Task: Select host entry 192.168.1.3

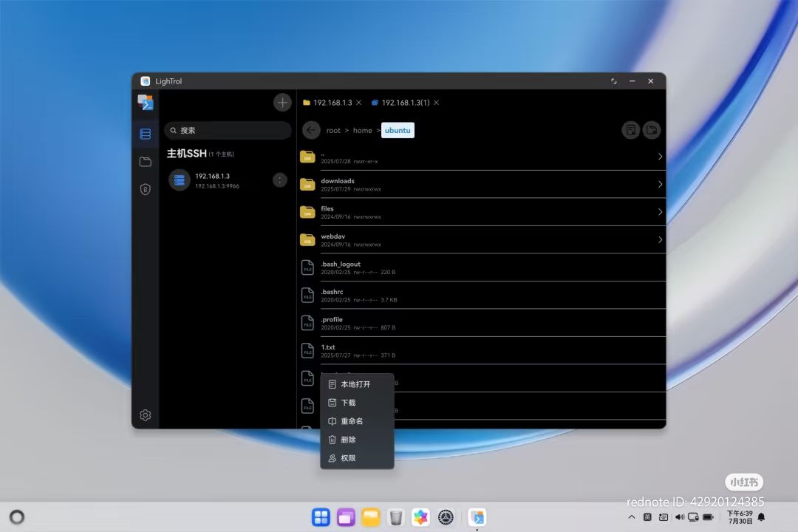Action: pos(228,180)
